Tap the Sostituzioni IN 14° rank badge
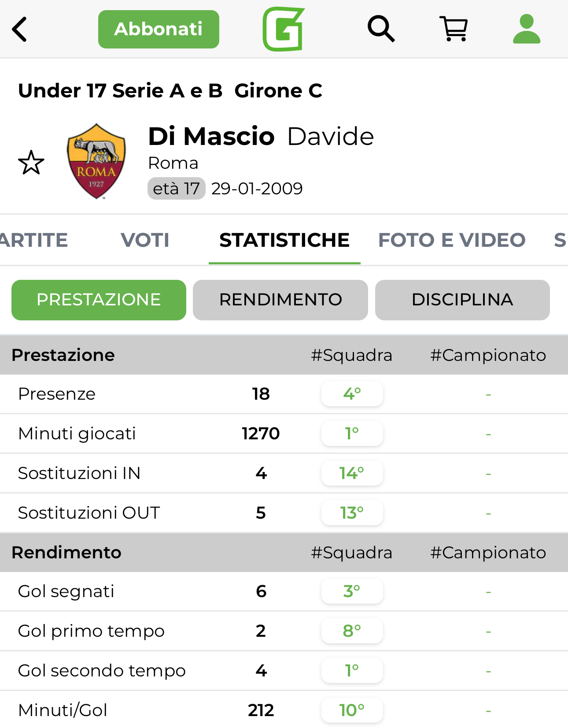Viewport: 568px width, 728px height. click(x=352, y=473)
